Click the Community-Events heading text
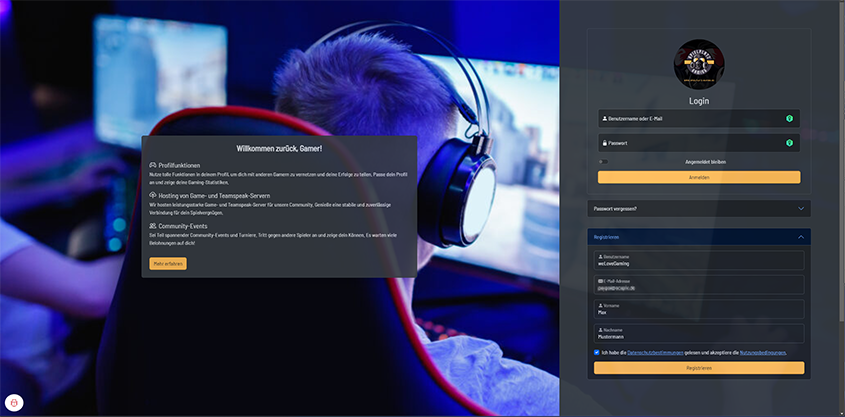Viewport: 845px width, 417px height. tap(183, 226)
